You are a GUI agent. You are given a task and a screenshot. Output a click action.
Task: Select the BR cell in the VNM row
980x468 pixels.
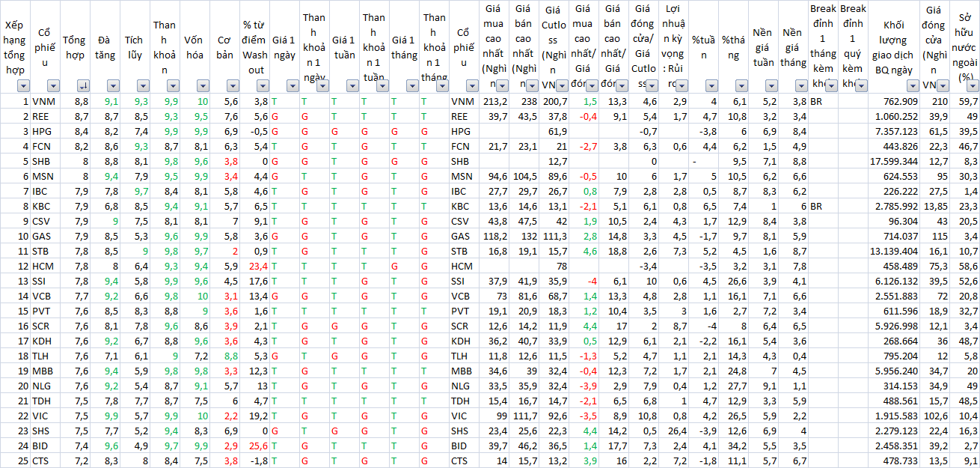coord(824,101)
